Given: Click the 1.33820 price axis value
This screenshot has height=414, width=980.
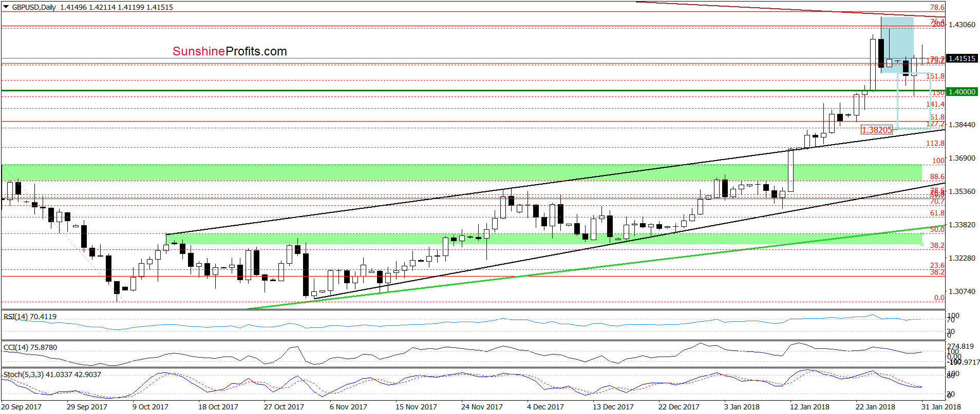Looking at the screenshot, I should (962, 225).
